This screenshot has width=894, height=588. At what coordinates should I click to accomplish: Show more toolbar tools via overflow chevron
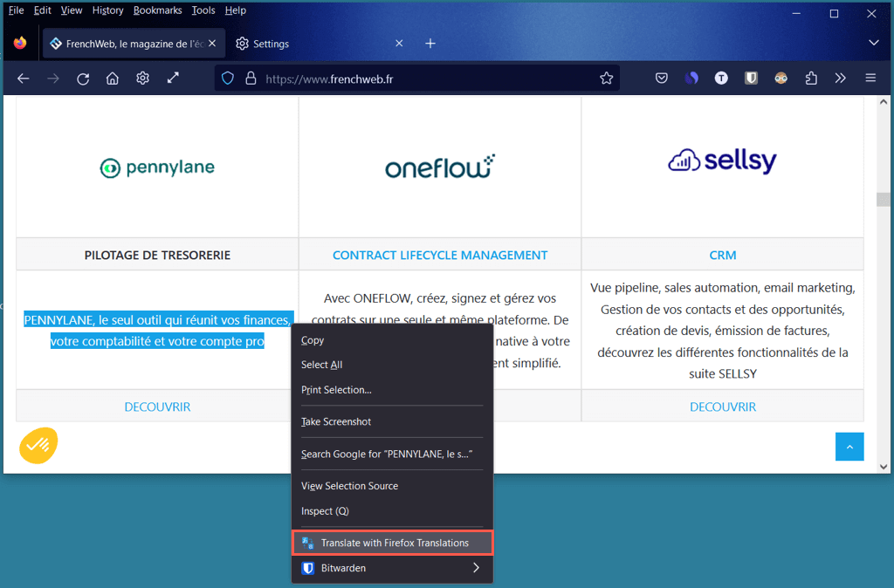point(840,79)
